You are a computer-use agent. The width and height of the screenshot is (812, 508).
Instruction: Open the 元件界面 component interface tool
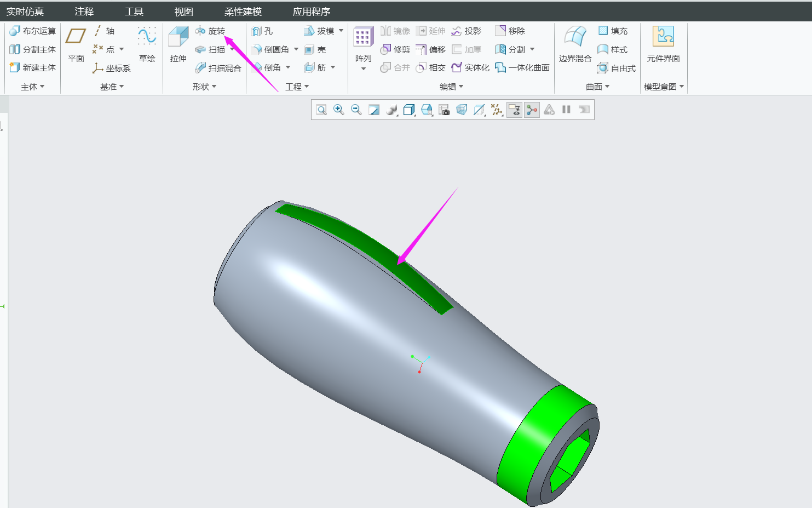click(x=663, y=44)
